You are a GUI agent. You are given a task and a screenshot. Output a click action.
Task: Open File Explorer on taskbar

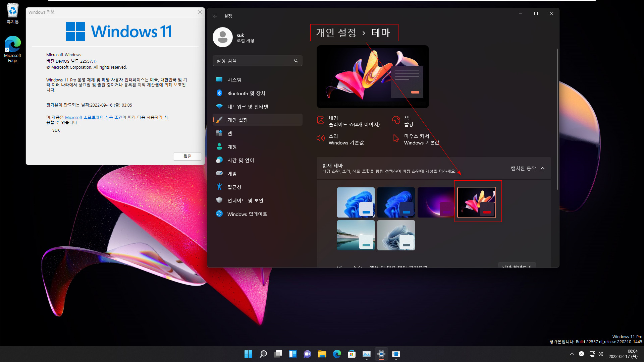322,354
